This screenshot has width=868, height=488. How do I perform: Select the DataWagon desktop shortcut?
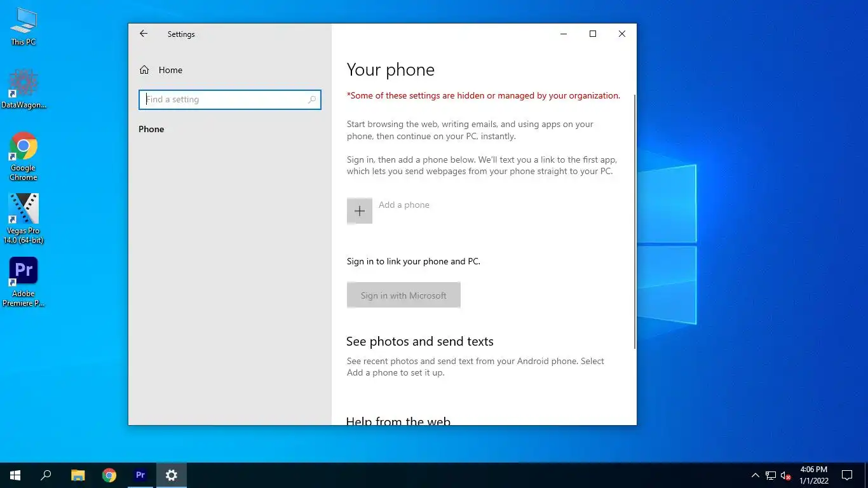24,89
